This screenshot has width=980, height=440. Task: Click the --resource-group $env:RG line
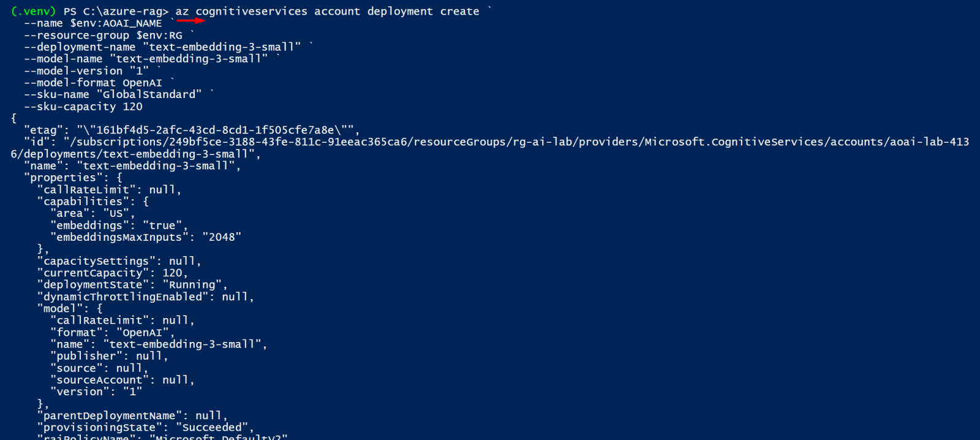click(103, 36)
